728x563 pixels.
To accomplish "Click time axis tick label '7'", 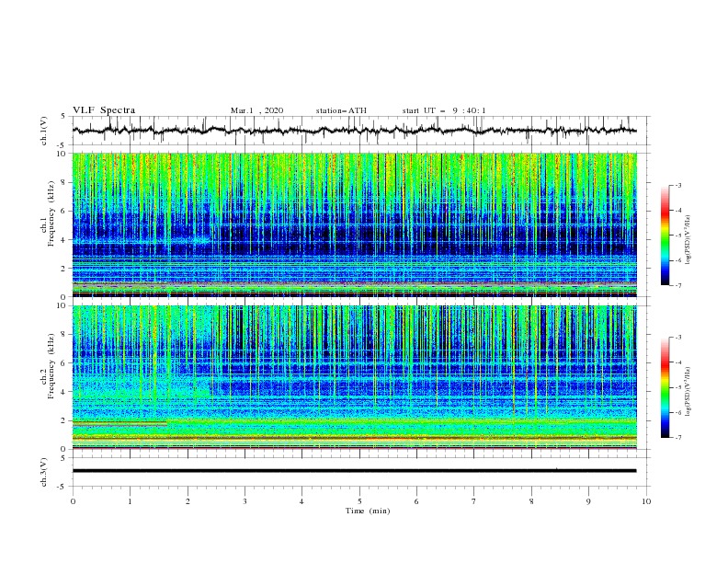I will 474,501.
